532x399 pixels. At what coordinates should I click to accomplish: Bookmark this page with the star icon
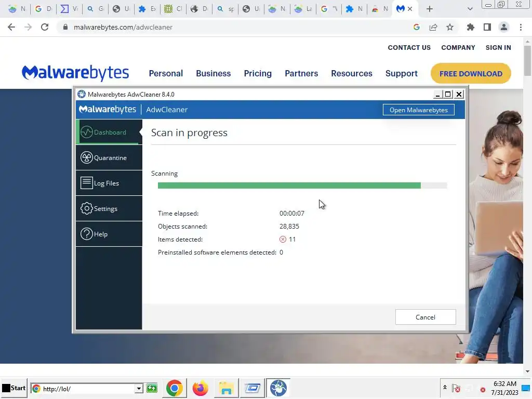tap(450, 27)
